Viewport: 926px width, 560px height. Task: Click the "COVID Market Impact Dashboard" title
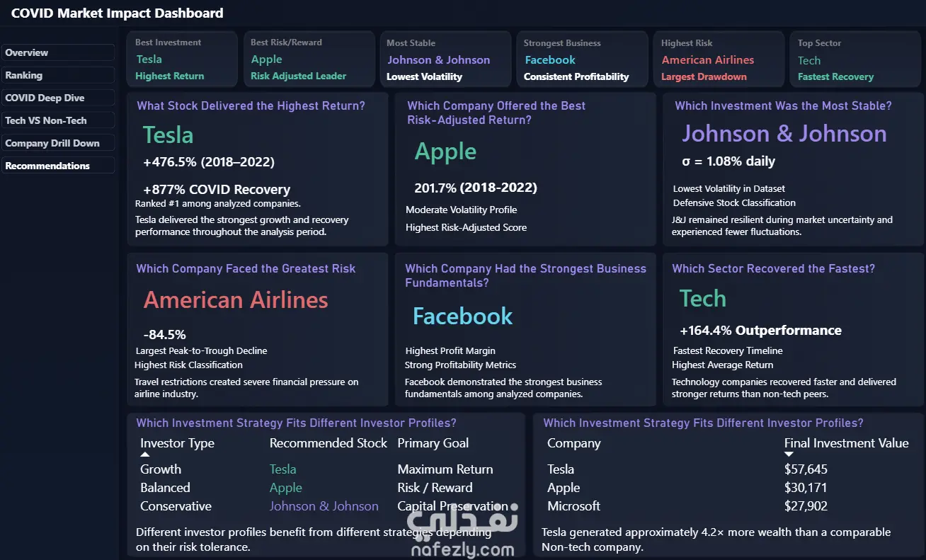[117, 13]
